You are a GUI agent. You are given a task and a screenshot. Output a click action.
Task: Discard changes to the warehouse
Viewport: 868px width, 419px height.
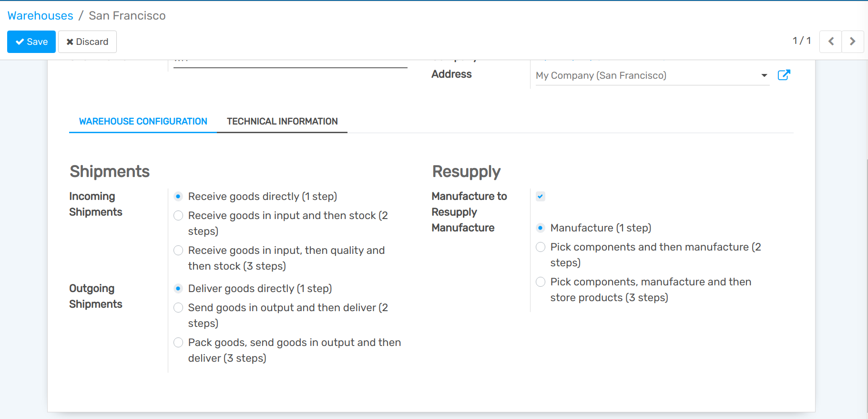tap(87, 42)
